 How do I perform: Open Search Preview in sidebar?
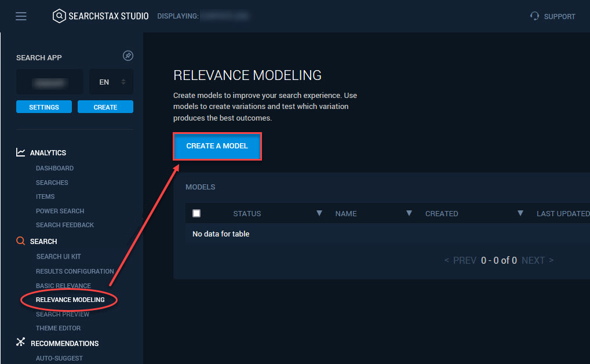pos(63,314)
